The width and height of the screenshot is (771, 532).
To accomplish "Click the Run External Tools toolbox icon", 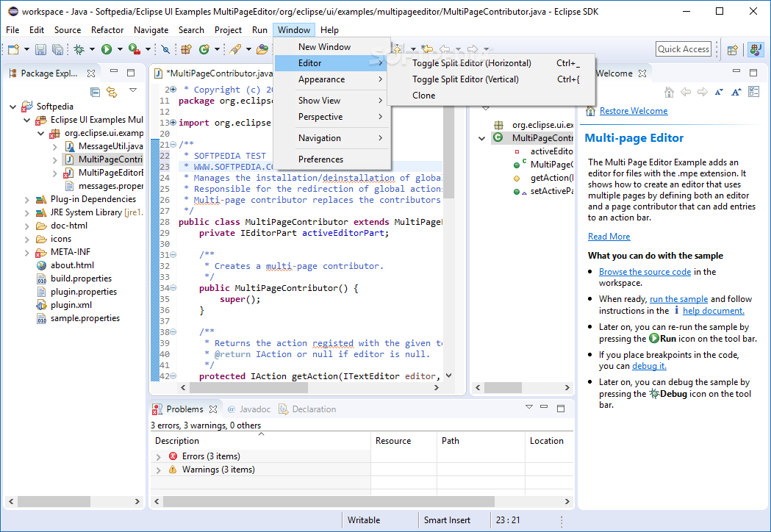I will click(134, 49).
